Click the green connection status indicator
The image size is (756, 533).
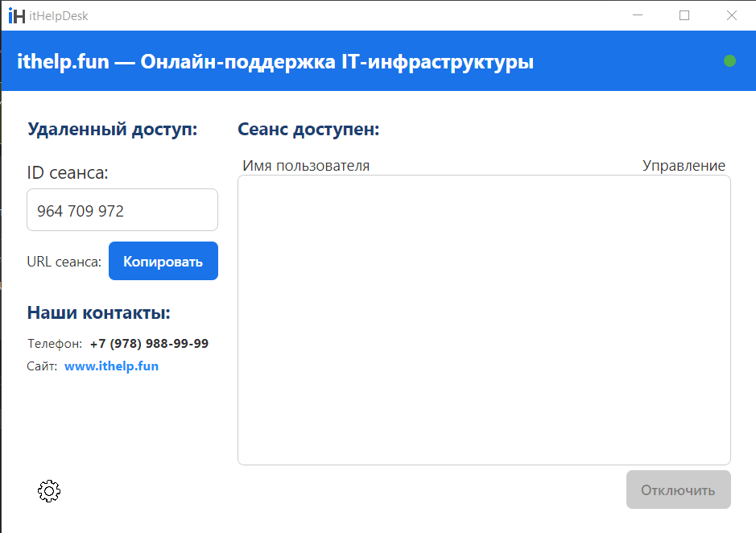[729, 60]
